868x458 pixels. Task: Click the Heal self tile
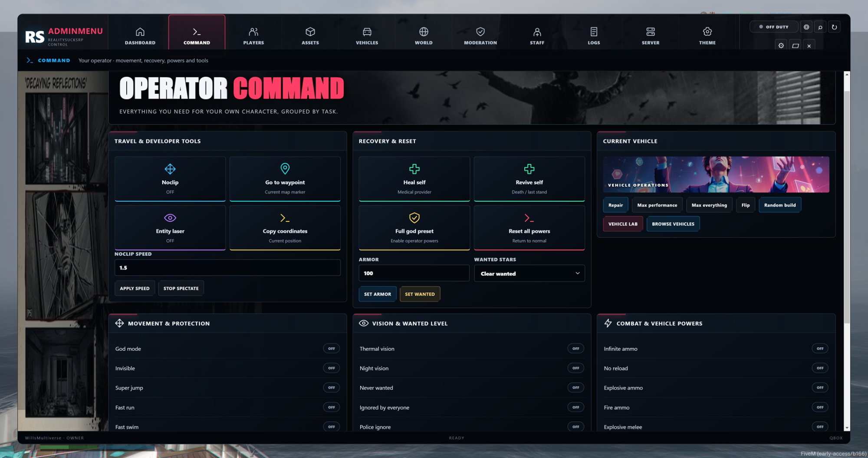[x=414, y=179]
